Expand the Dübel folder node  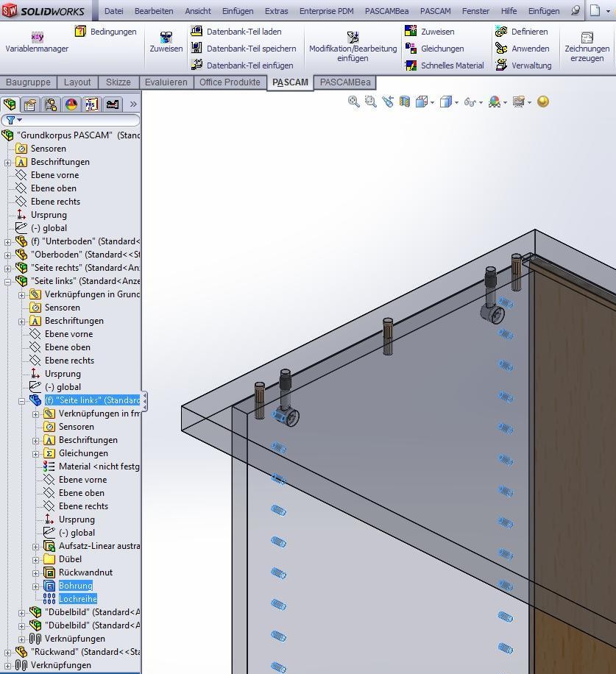click(36, 559)
